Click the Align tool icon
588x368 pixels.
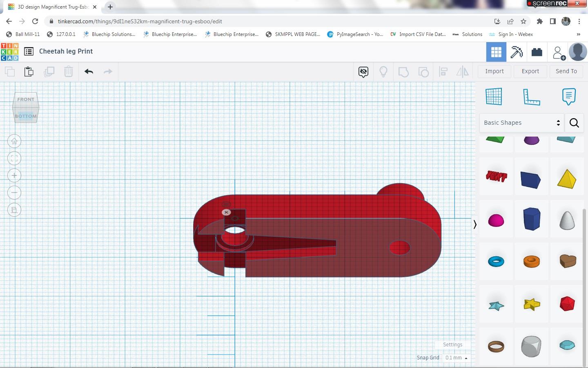click(443, 72)
